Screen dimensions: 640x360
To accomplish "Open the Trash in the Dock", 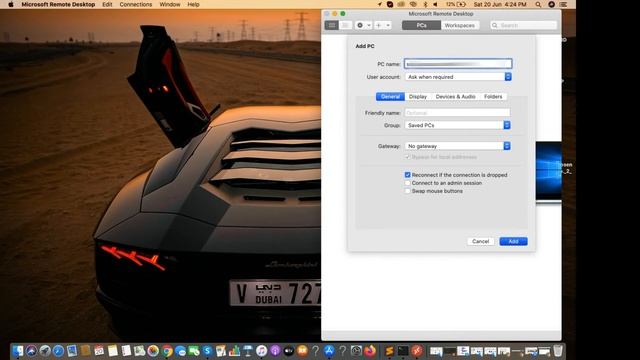I will (558, 351).
